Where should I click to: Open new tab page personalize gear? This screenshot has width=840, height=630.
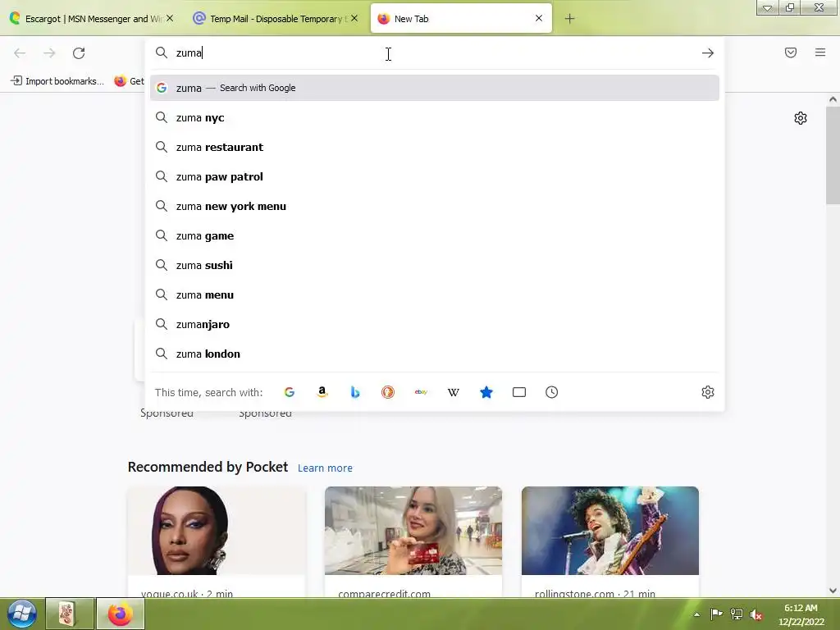point(801,118)
